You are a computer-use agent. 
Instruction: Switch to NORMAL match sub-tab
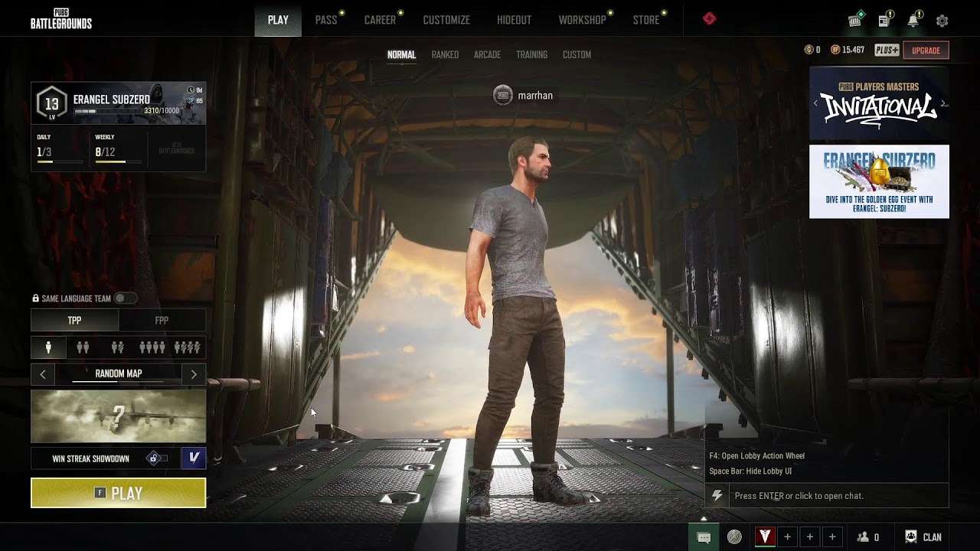(401, 55)
